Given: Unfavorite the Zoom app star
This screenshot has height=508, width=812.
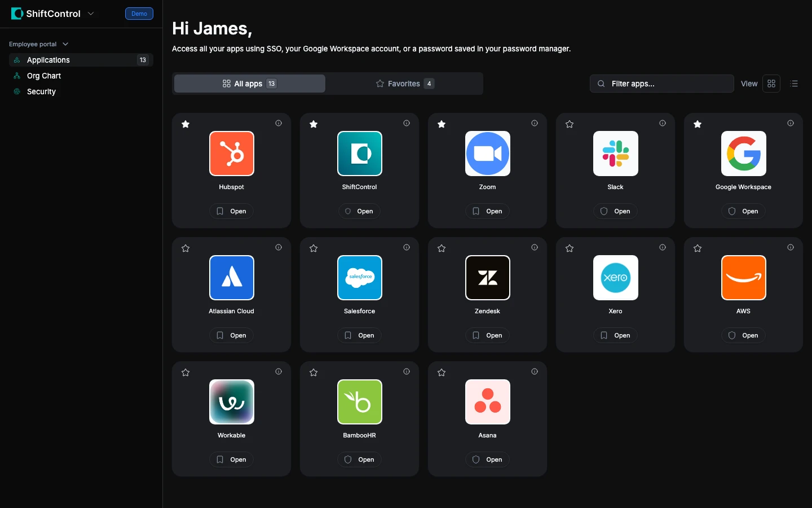Looking at the screenshot, I should tap(442, 124).
